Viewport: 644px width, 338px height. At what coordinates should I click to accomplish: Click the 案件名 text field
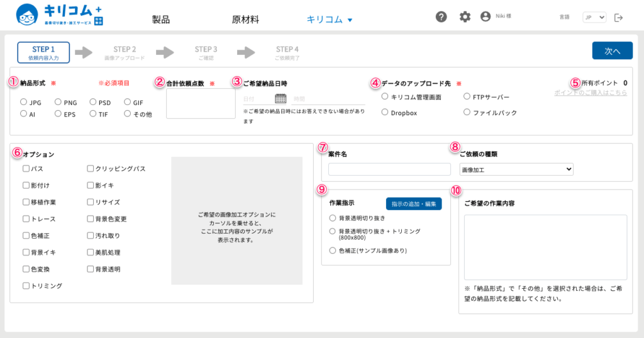(389, 169)
